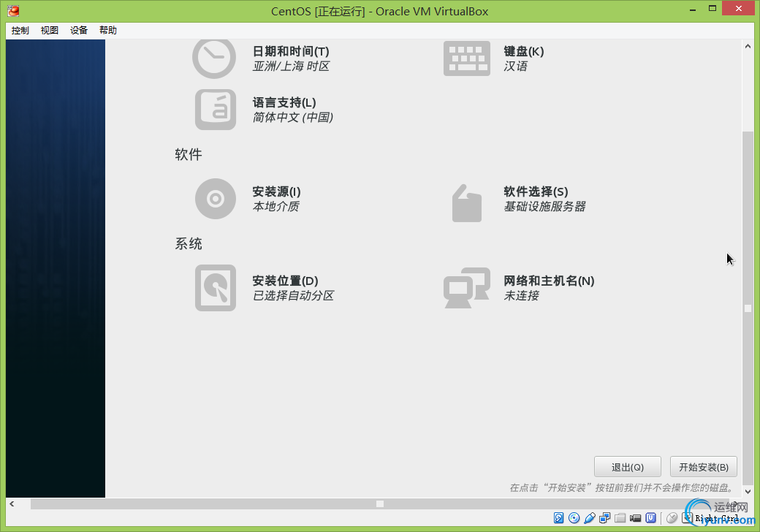This screenshot has height=532, width=760.
Task: Click the VirtualBox title bar app icon
Action: pyautogui.click(x=13, y=10)
